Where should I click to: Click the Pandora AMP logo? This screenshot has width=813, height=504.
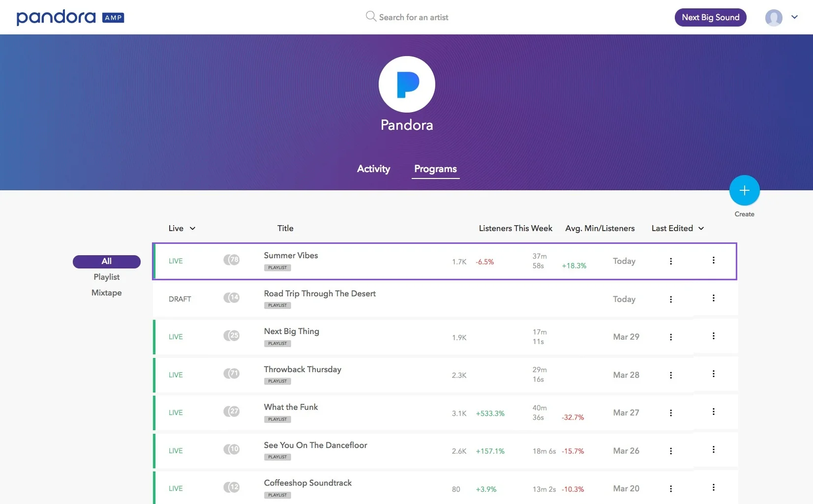click(70, 17)
